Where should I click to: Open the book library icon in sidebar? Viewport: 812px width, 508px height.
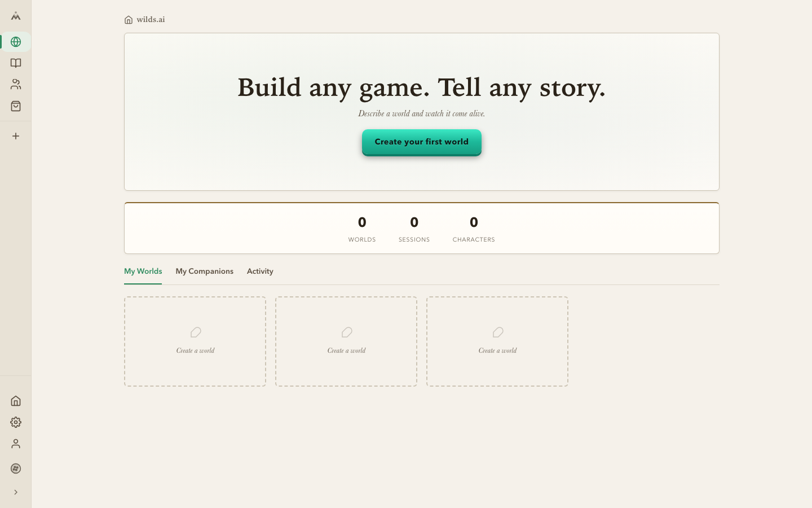click(16, 63)
